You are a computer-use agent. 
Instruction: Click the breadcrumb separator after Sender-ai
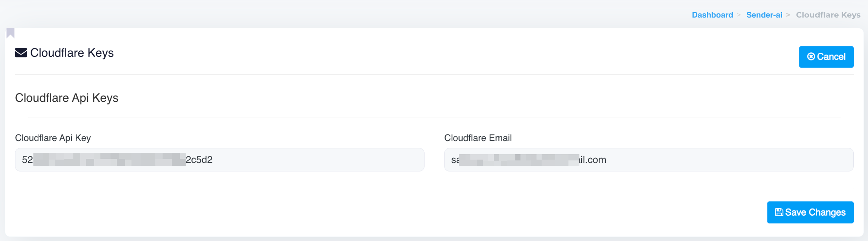788,15
